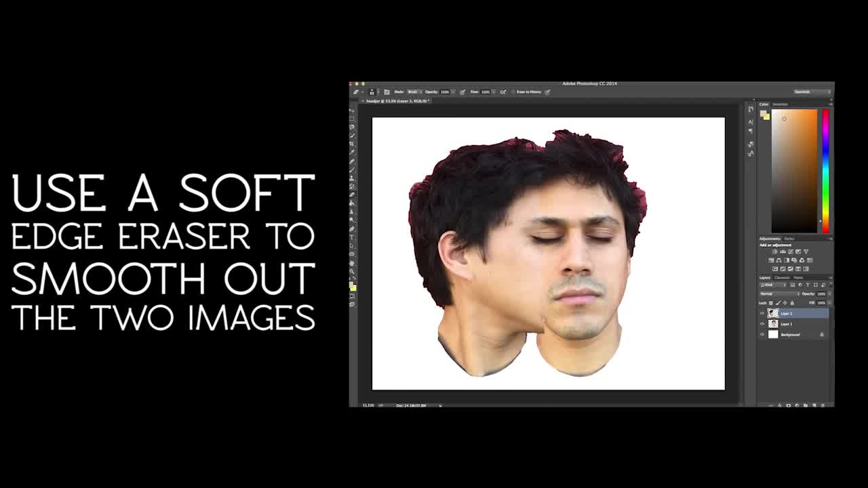Hide Layer 2 using its eye icon
Screen dimensions: 868x488
[762, 313]
